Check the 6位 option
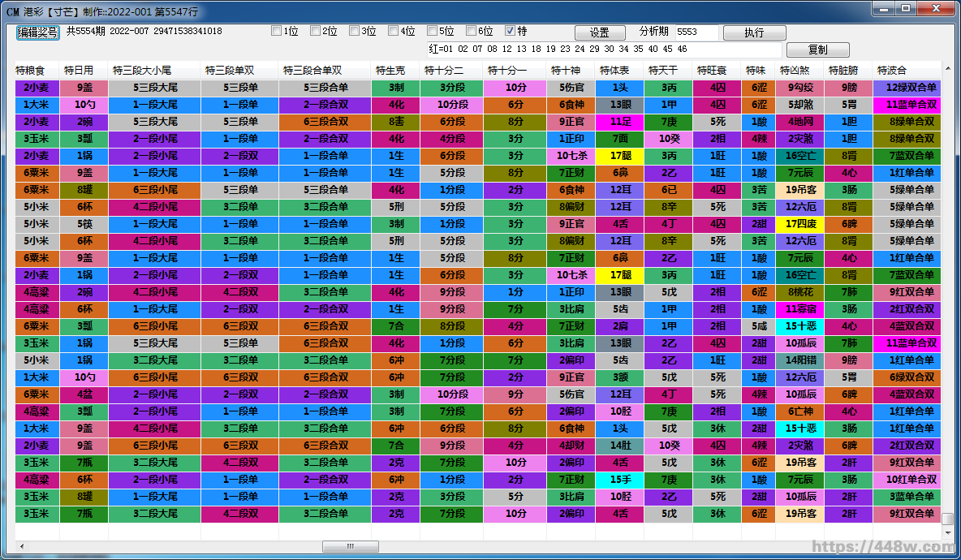The width and height of the screenshot is (961, 560). (x=472, y=32)
